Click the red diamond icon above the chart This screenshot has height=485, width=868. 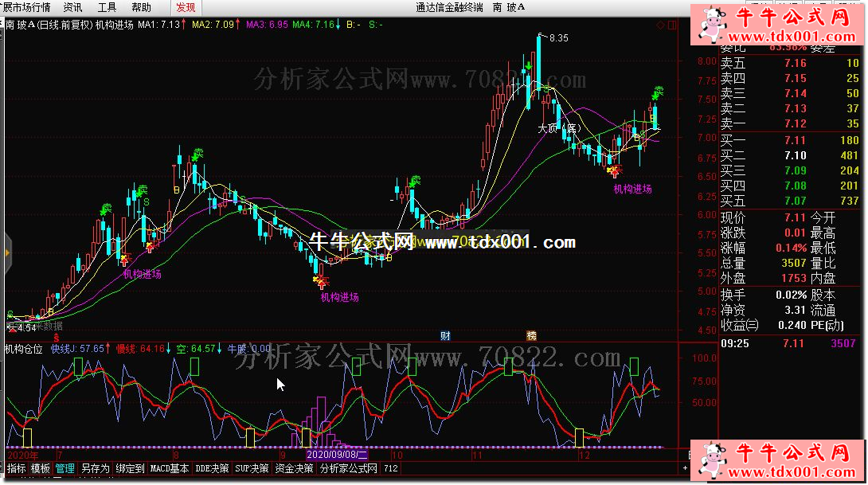pyautogui.click(x=660, y=25)
